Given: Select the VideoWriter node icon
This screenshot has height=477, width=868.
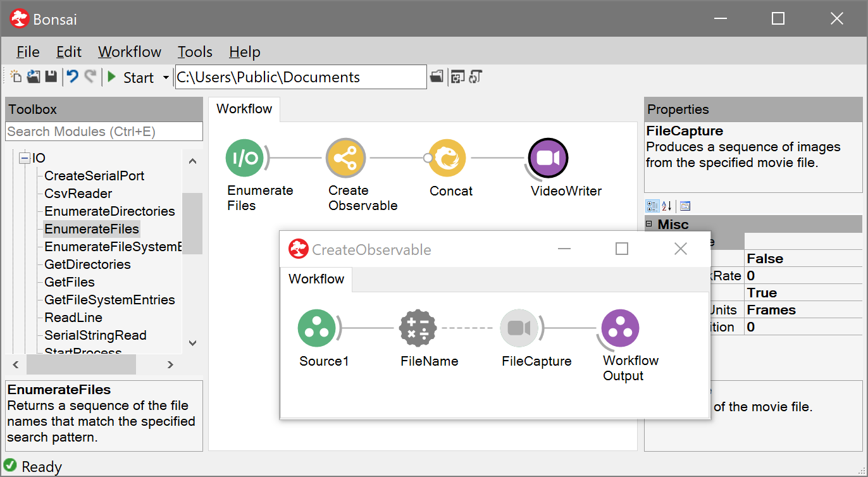Looking at the screenshot, I should click(548, 158).
